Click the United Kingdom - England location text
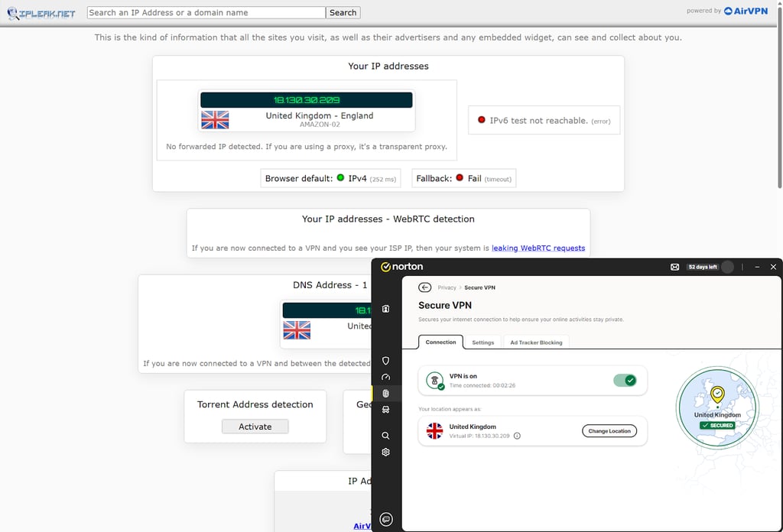This screenshot has height=532, width=783. (x=320, y=115)
